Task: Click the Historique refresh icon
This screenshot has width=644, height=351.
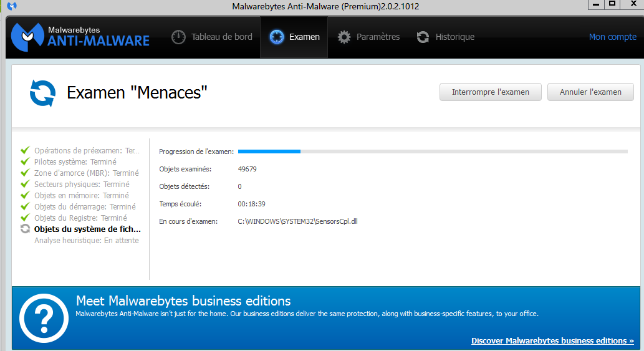Action: click(x=423, y=37)
